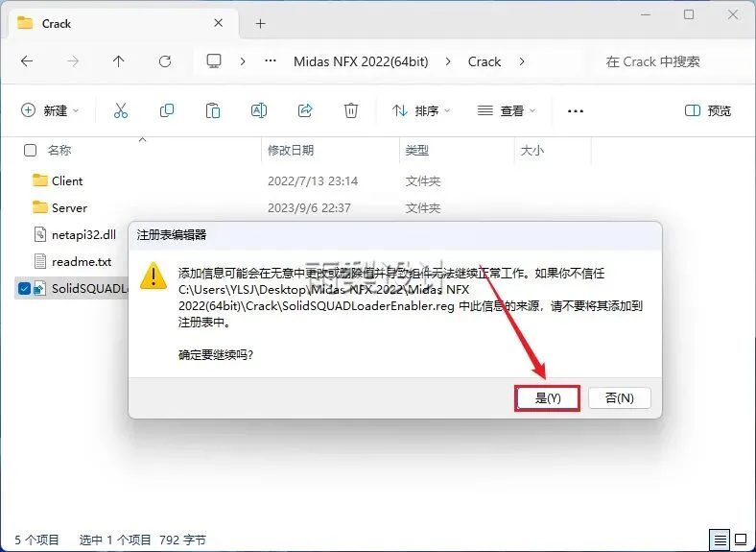Viewport: 756px width, 552px height.
Task: Open the Server folder icon
Action: (39, 207)
